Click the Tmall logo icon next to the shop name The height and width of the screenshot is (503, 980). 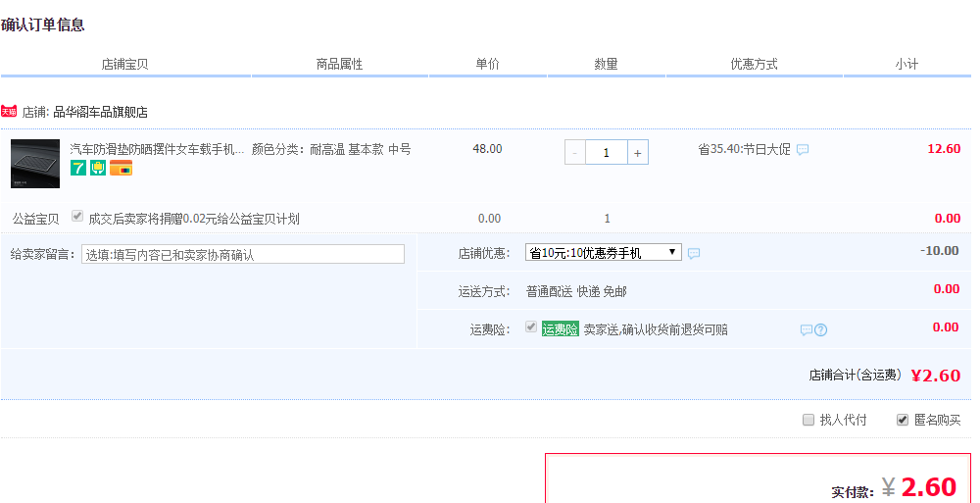[9, 112]
